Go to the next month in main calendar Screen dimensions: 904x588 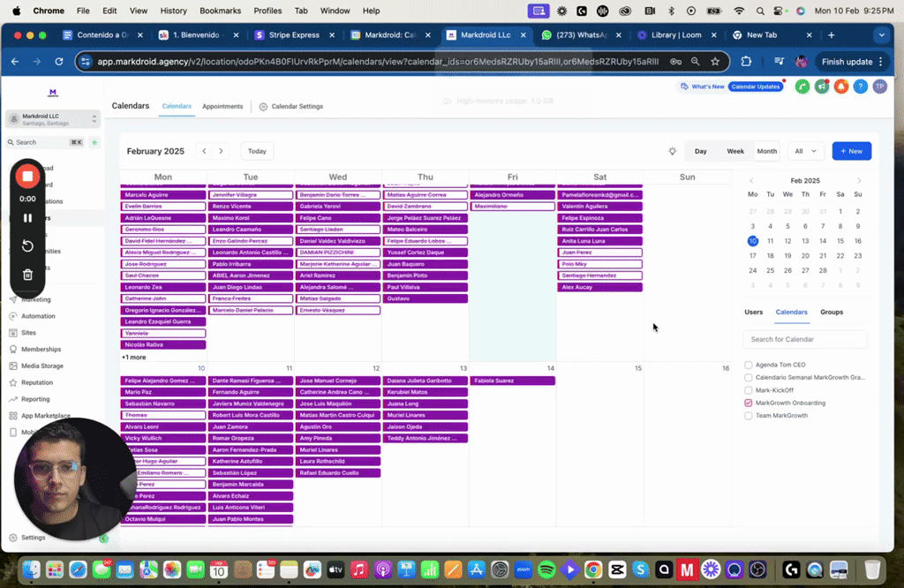pos(221,151)
